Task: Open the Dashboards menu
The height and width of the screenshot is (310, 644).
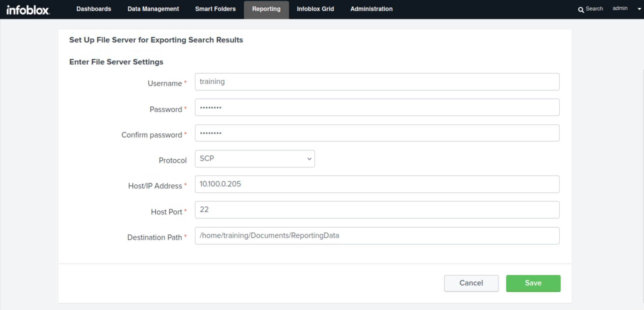Action: pos(94,9)
